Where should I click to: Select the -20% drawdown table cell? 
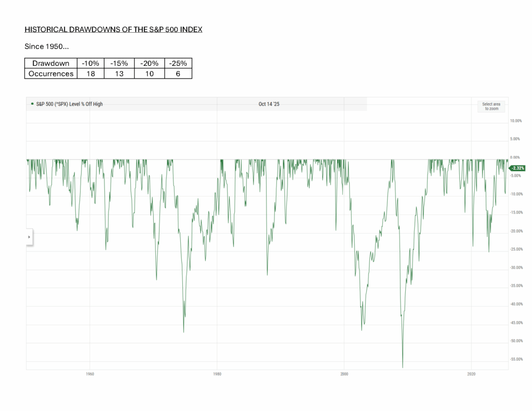pyautogui.click(x=149, y=63)
